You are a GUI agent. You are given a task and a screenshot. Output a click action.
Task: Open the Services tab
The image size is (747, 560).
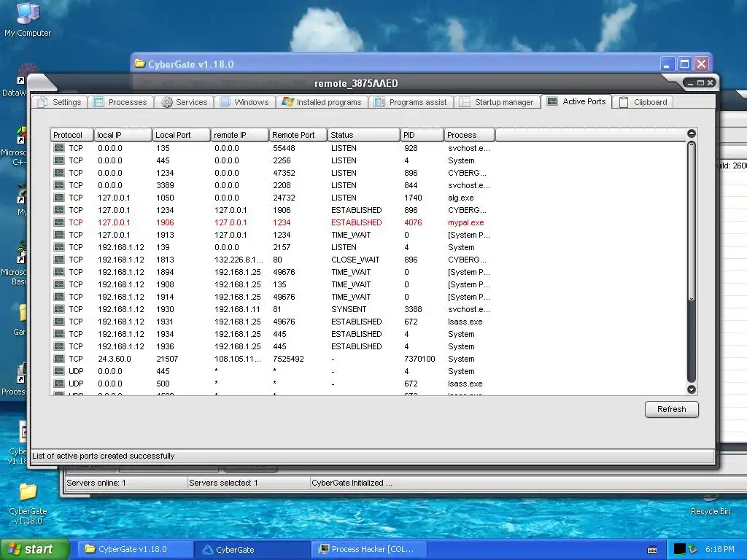[184, 102]
